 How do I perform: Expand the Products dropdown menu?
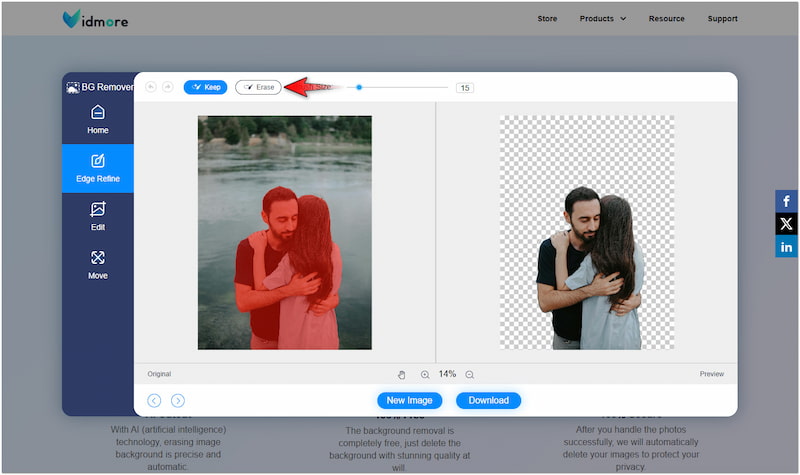click(603, 18)
